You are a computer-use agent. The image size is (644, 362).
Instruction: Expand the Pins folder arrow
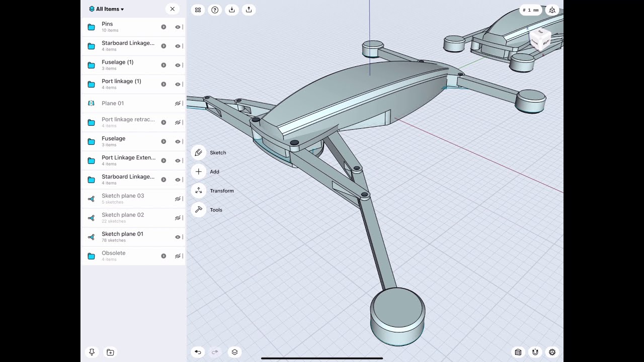pyautogui.click(x=164, y=27)
